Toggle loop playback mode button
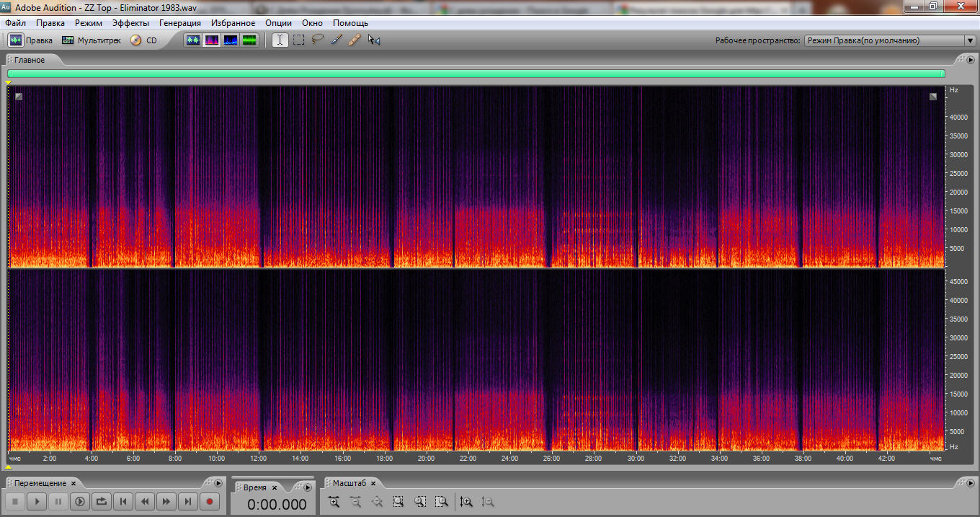Viewport: 980px width, 517px height. pyautogui.click(x=102, y=501)
